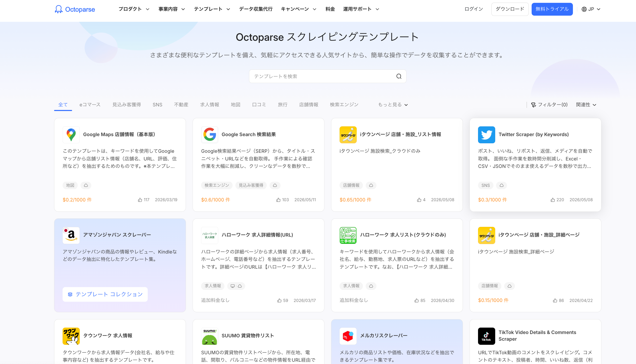Expand the プロダクト menu
Viewport: 636px width, 364px height.
pos(134,9)
